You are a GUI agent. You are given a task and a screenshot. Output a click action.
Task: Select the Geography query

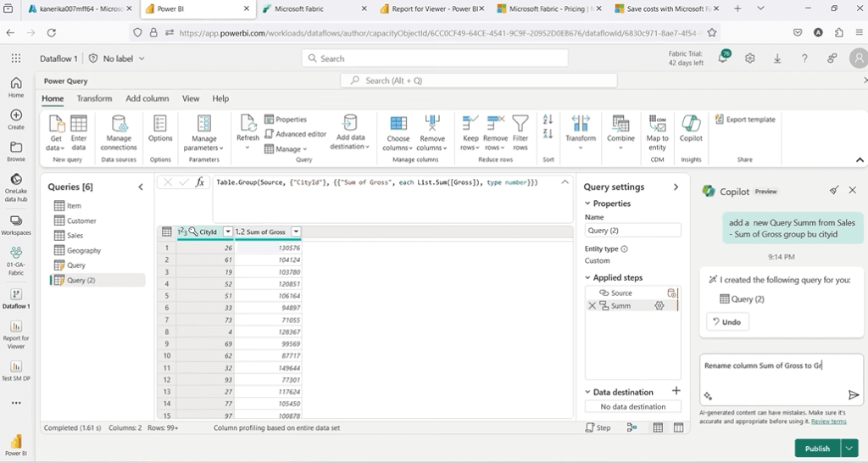[84, 250]
